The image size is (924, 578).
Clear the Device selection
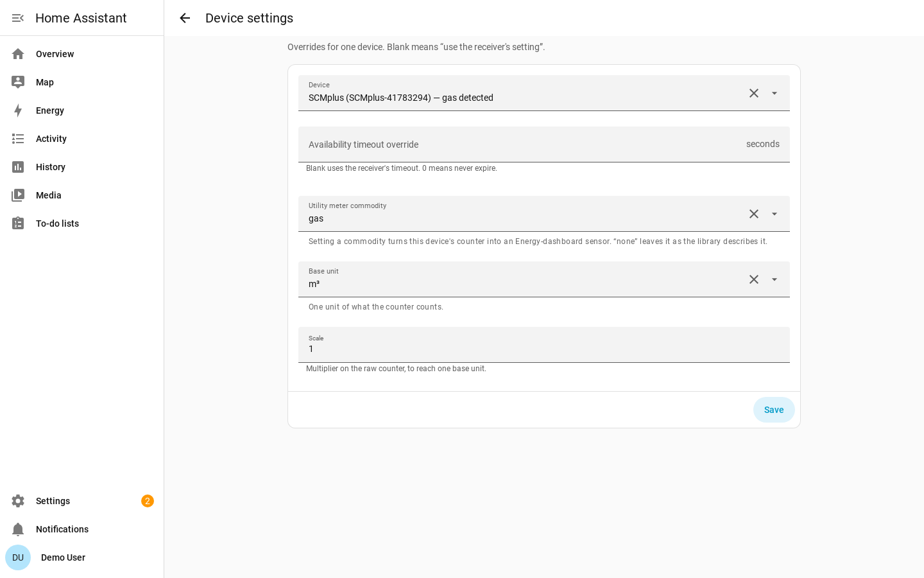click(754, 93)
